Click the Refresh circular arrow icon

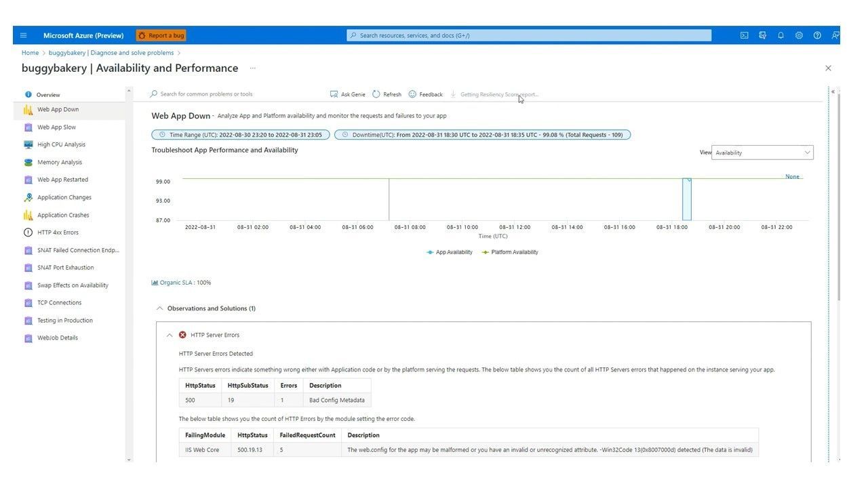coord(376,94)
